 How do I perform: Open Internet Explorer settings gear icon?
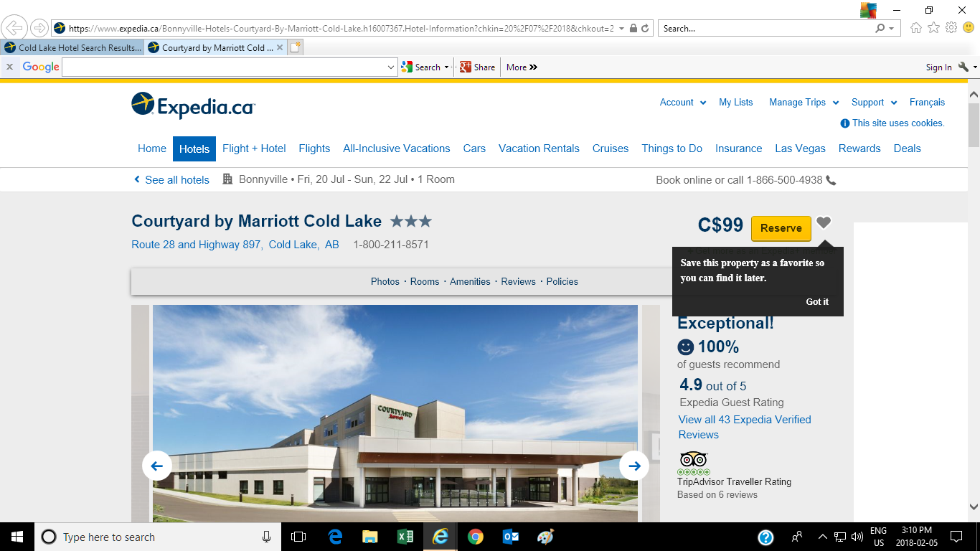tap(951, 28)
